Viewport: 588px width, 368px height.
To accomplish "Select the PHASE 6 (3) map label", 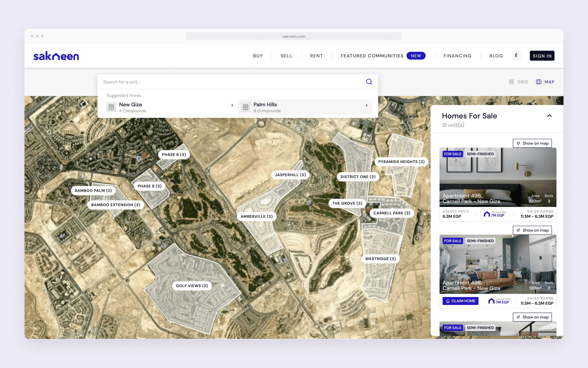I will click(x=174, y=155).
